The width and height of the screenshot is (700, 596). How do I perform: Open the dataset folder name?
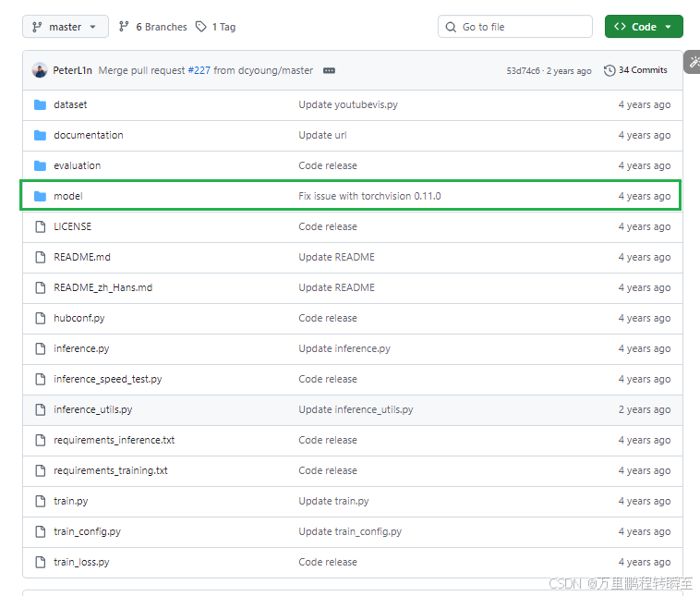pyautogui.click(x=70, y=104)
